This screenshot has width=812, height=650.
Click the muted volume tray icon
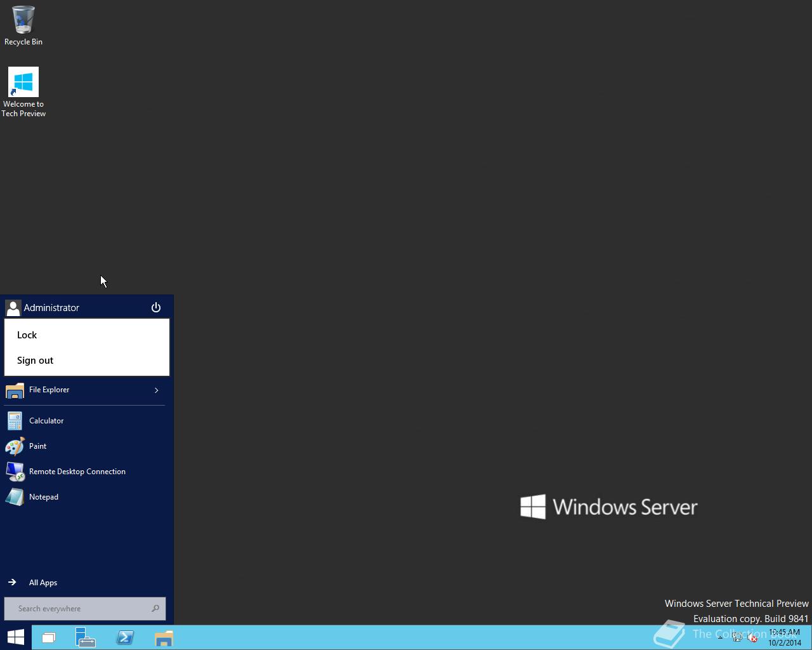tap(753, 638)
